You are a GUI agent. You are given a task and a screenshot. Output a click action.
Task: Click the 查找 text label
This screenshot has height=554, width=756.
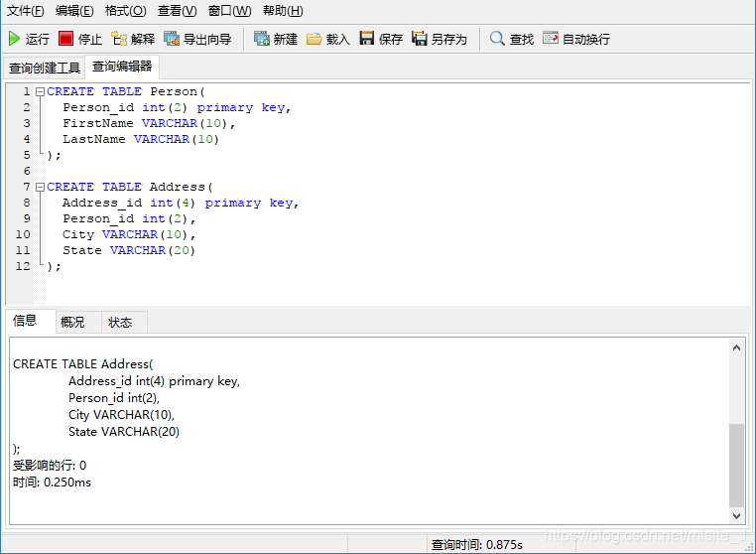pyautogui.click(x=522, y=39)
